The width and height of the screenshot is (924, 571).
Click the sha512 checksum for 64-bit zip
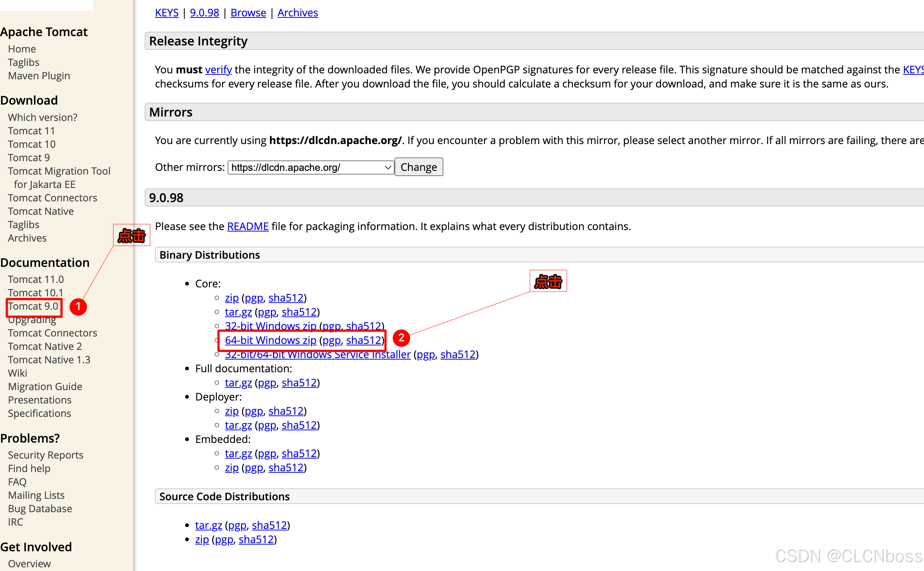coord(363,340)
